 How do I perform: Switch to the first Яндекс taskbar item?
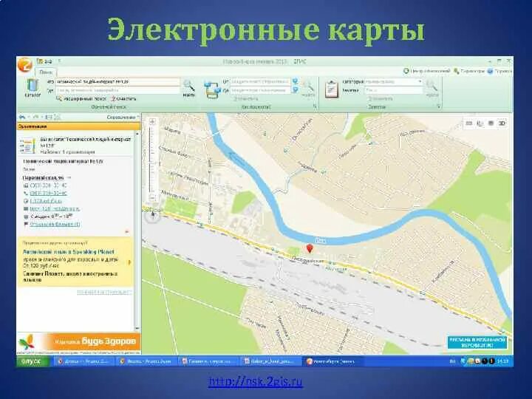pyautogui.click(x=83, y=361)
